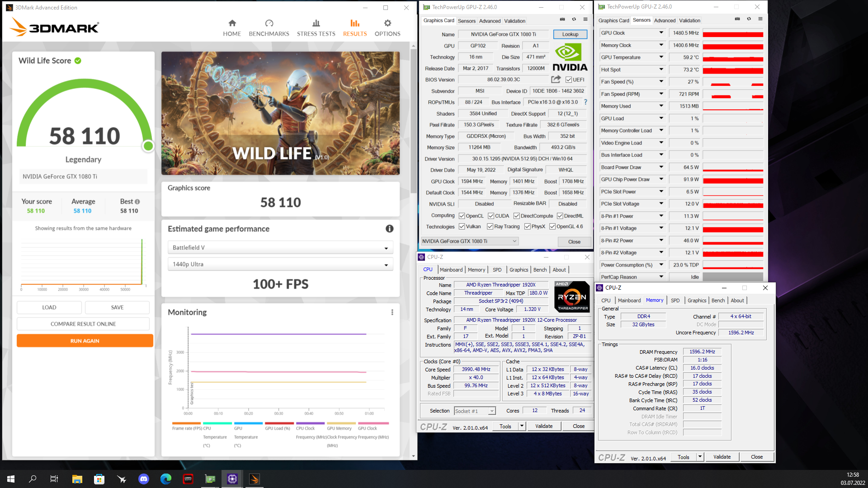Open Microsoft Store from the taskbar
Viewport: 868px width, 488px height.
[x=99, y=479]
